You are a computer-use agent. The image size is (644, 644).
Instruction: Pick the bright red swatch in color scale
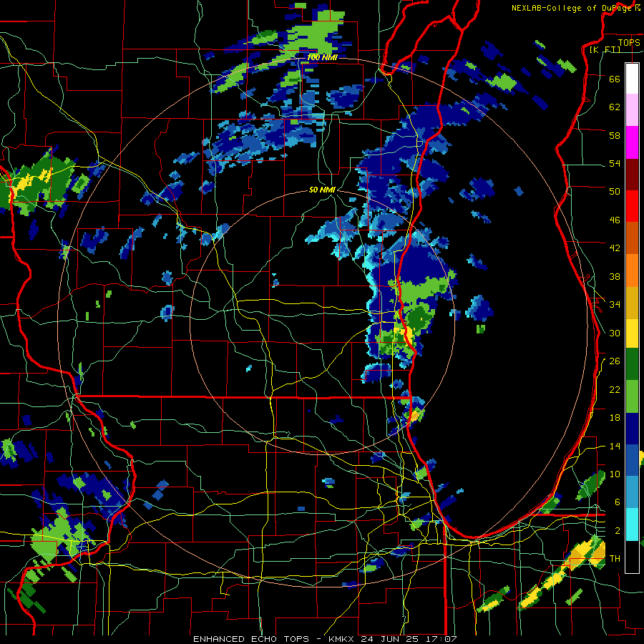(x=632, y=206)
